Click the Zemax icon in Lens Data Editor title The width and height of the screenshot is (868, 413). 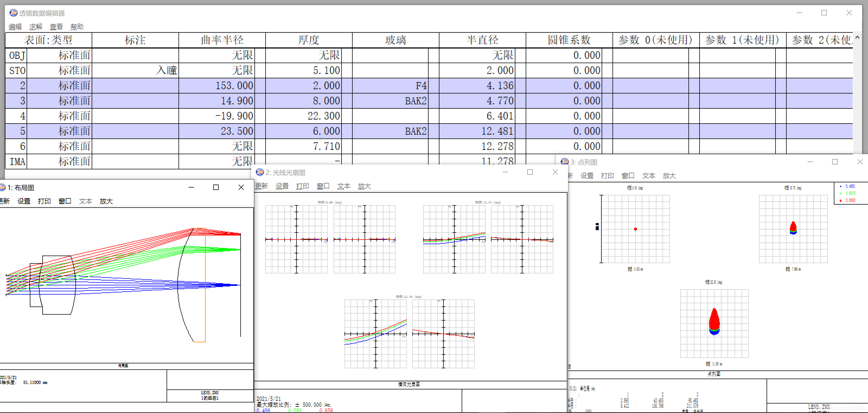click(13, 13)
